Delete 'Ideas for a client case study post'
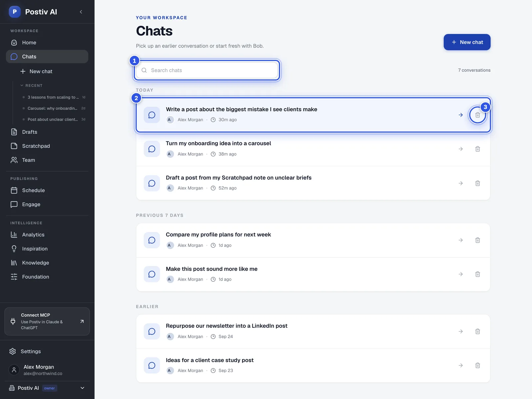 [477, 365]
